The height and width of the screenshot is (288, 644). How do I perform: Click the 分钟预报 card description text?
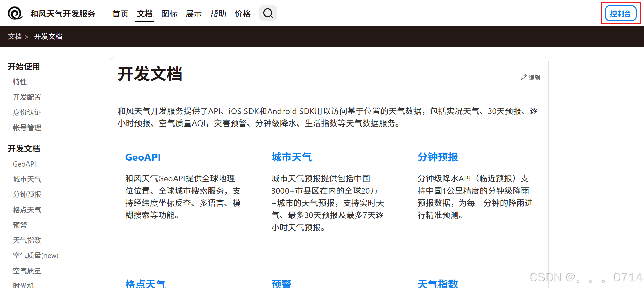tap(475, 197)
